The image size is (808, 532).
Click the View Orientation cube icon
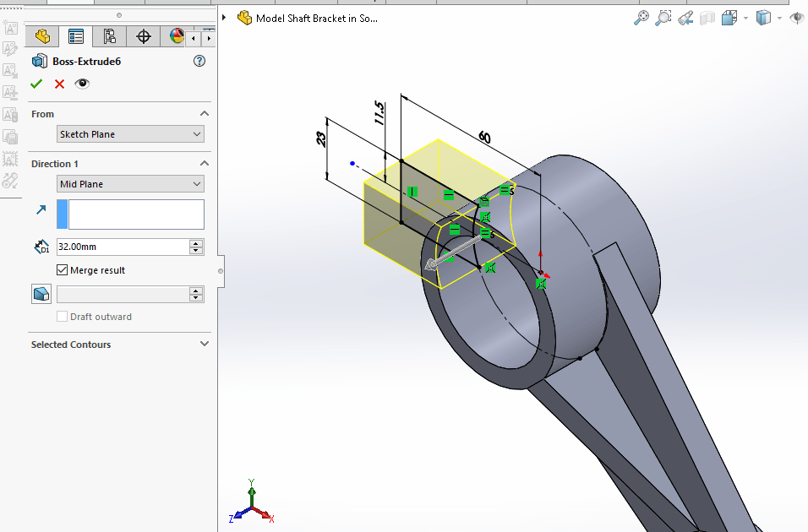730,17
